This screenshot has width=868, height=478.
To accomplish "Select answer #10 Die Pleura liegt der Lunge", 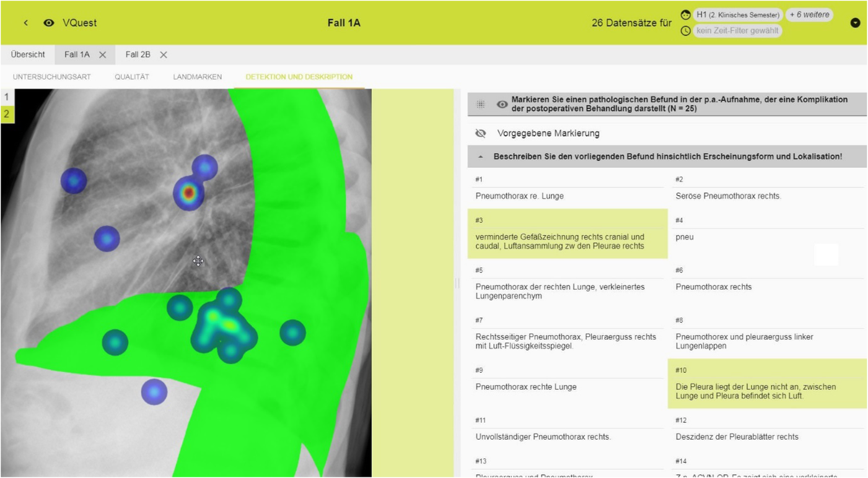I will tap(767, 384).
